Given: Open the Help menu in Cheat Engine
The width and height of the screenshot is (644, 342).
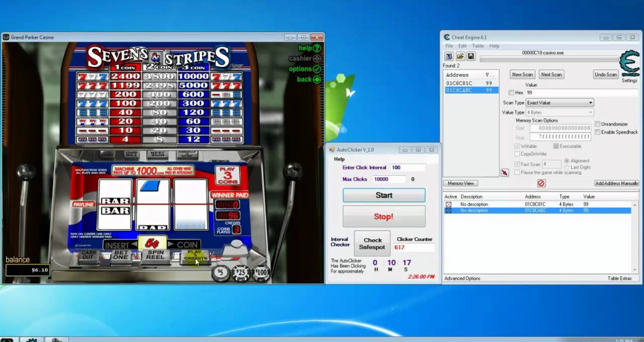Looking at the screenshot, I should (494, 46).
